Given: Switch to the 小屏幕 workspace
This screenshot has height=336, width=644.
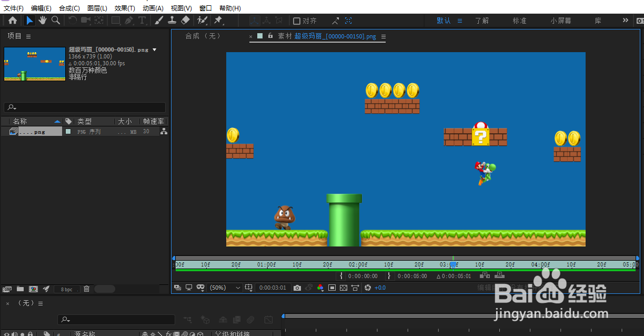Looking at the screenshot, I should [561, 21].
